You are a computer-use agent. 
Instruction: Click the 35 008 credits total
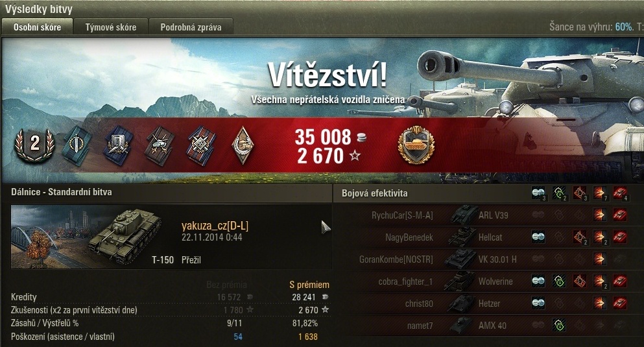click(323, 137)
